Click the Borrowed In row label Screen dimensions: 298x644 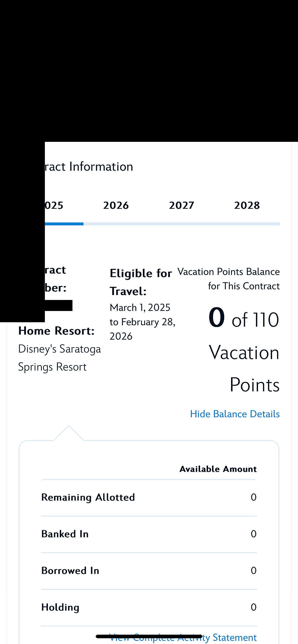tap(70, 571)
